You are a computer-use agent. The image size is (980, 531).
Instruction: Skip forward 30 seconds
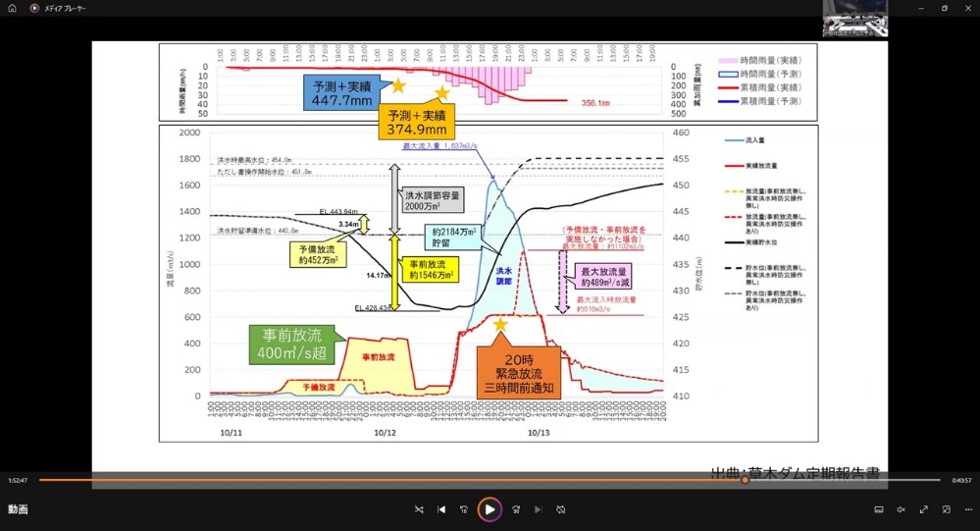pos(515,509)
